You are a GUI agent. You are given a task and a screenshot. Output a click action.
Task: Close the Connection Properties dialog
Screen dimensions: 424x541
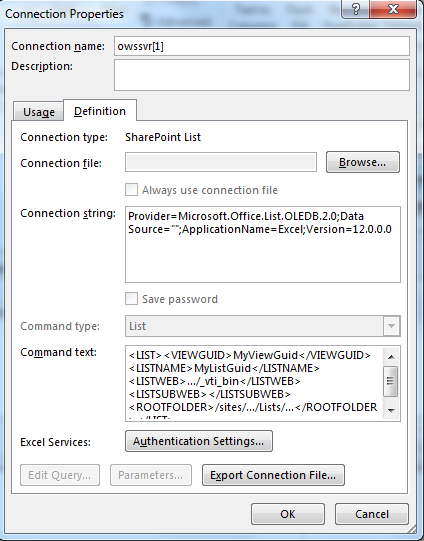coord(393,9)
